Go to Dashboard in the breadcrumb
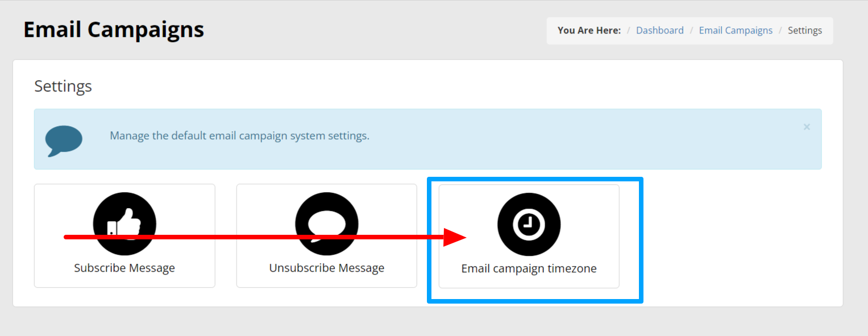Image resolution: width=868 pixels, height=336 pixels. coord(660,31)
